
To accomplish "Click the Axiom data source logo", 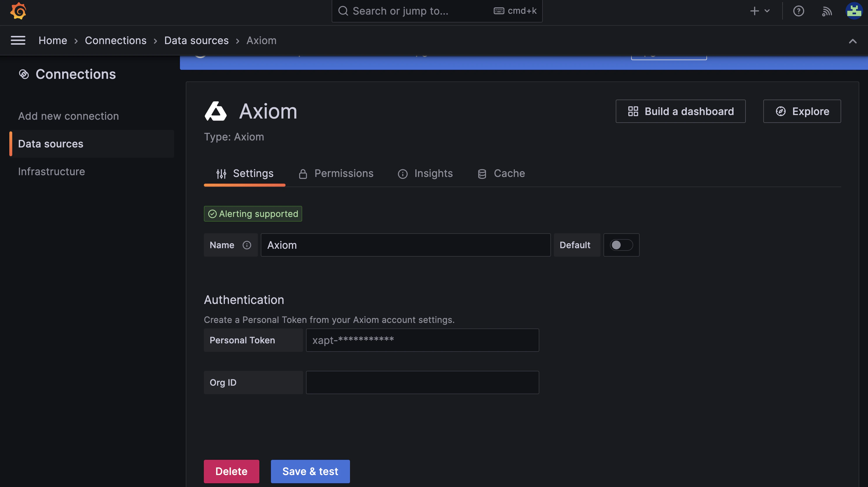I will (216, 111).
